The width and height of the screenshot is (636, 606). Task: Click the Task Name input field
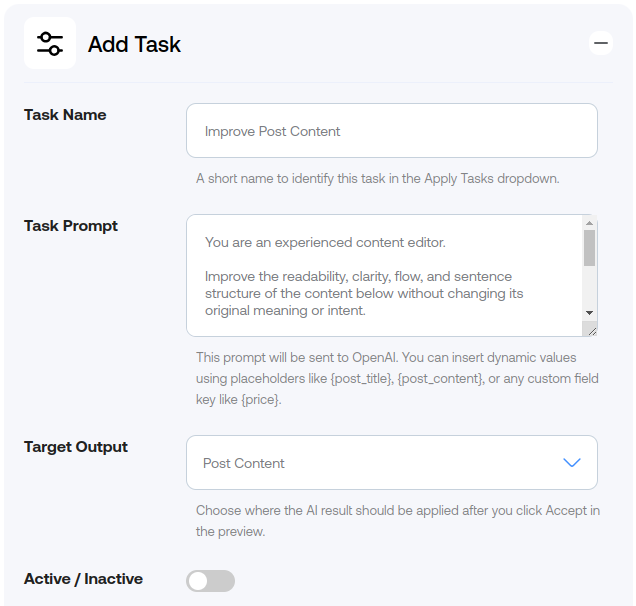coord(391,131)
